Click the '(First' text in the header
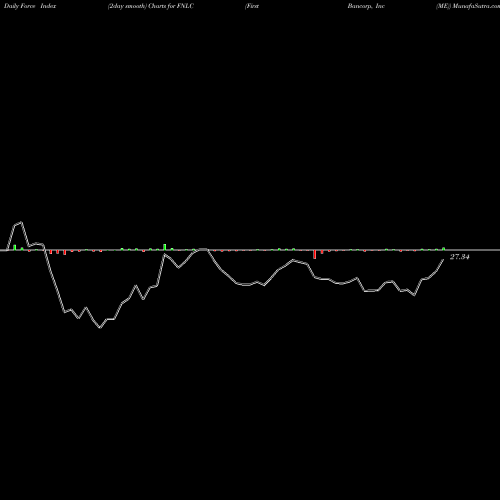 point(252,6)
